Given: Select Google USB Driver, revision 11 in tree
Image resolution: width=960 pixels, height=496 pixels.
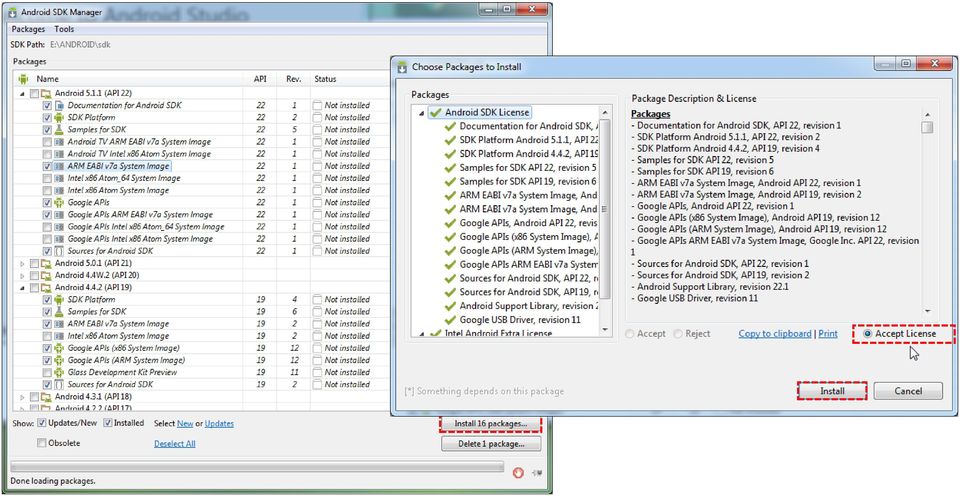Looking at the screenshot, I should tap(520, 320).
